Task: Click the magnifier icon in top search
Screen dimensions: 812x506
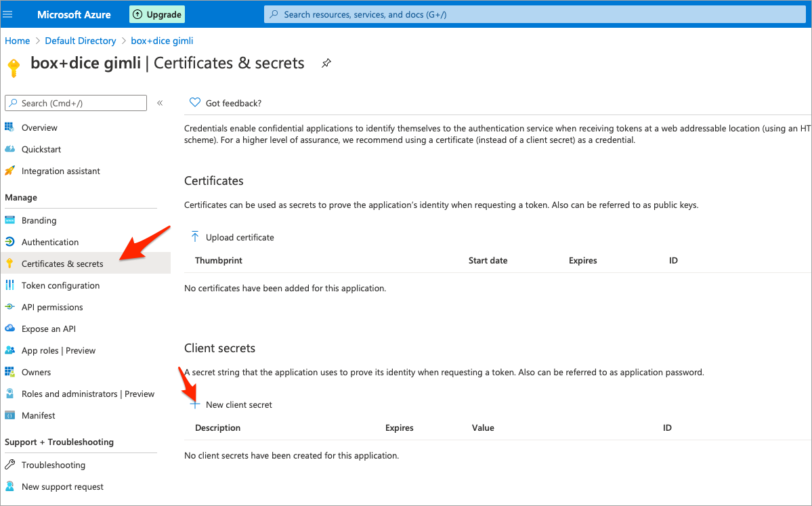Action: click(x=274, y=14)
